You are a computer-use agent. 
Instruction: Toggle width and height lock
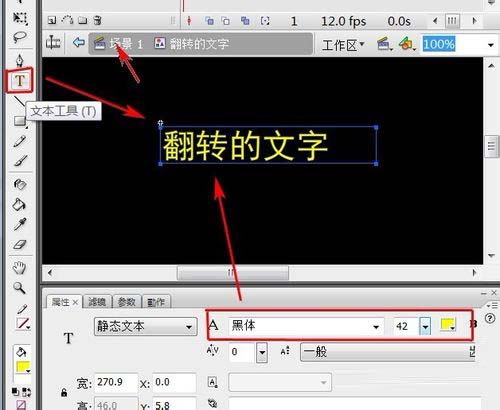64,393
